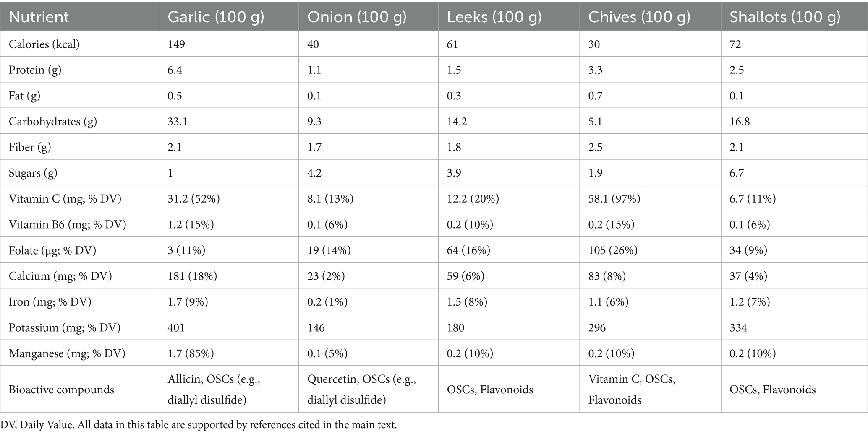Screen dimensions: 868x434
Task: Click the Onion (100 g) header cell
Action: coord(357,17)
